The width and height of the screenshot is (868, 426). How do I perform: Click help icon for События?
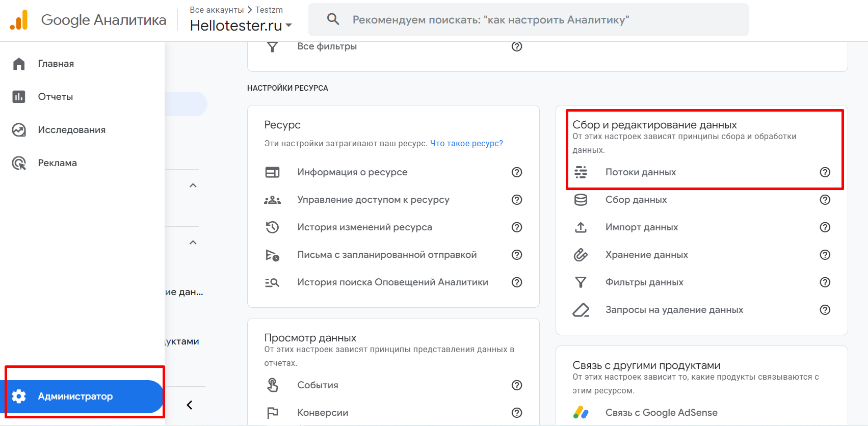click(x=517, y=385)
